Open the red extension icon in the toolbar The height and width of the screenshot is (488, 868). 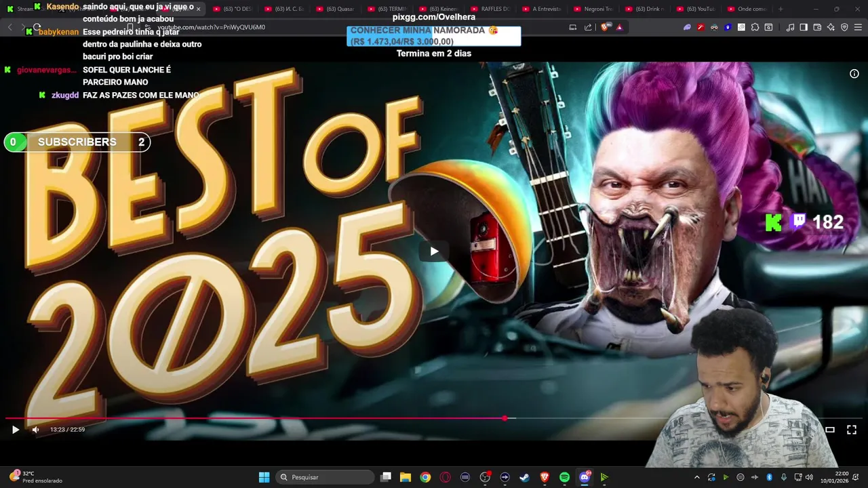coord(701,27)
